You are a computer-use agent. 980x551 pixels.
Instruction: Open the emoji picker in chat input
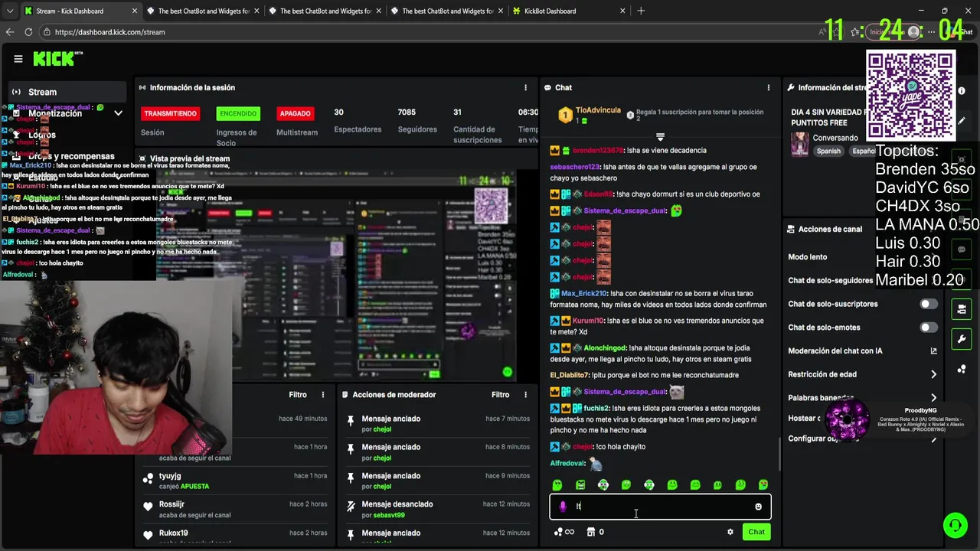tap(759, 507)
